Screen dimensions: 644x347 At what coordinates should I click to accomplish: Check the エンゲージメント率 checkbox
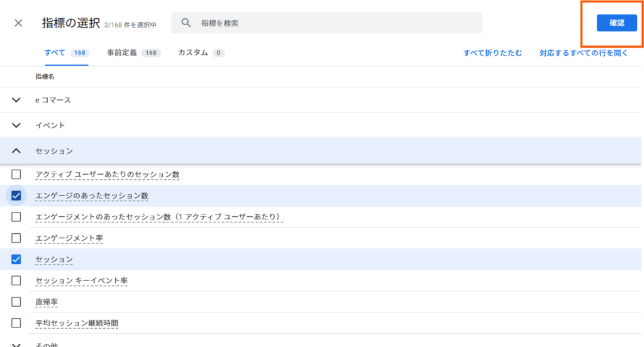[x=16, y=238]
